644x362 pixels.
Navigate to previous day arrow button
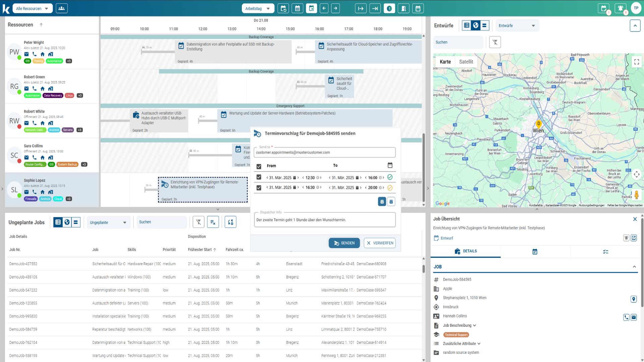coord(324,8)
